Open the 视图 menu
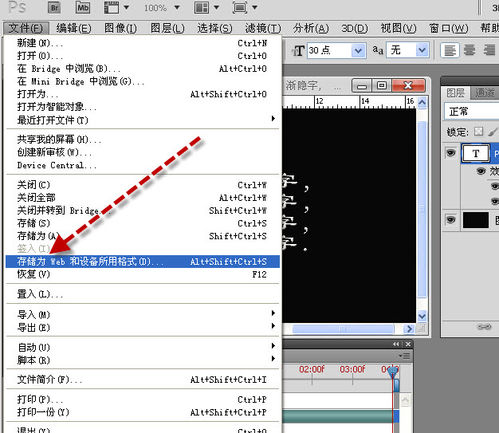This screenshot has height=433, width=499. pyautogui.click(x=398, y=28)
